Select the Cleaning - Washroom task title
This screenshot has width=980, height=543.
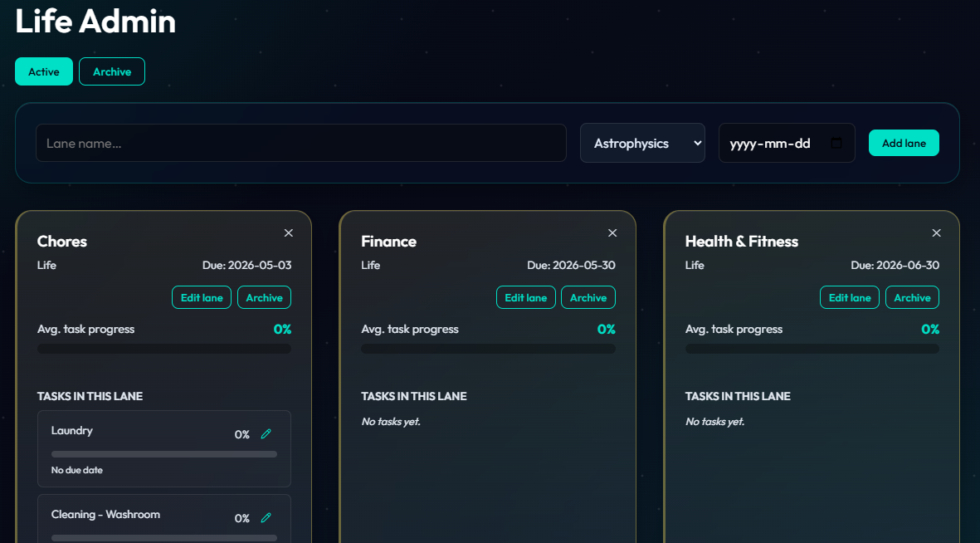click(105, 514)
